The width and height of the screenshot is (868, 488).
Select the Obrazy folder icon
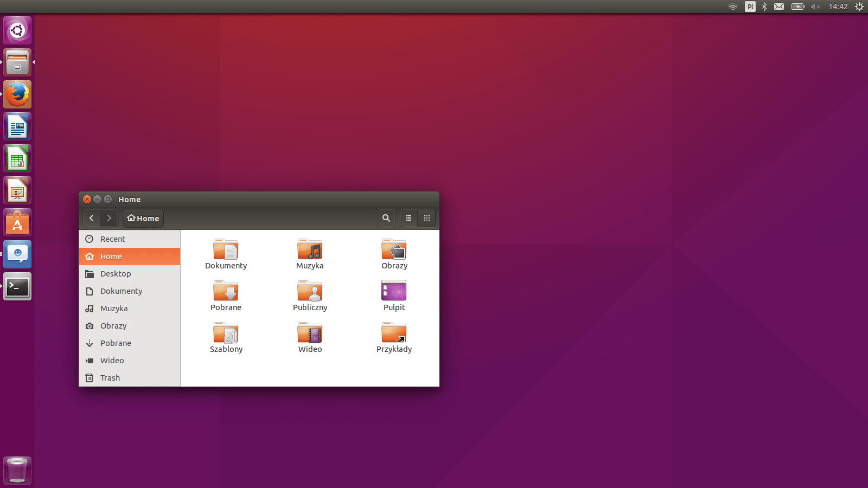[394, 249]
